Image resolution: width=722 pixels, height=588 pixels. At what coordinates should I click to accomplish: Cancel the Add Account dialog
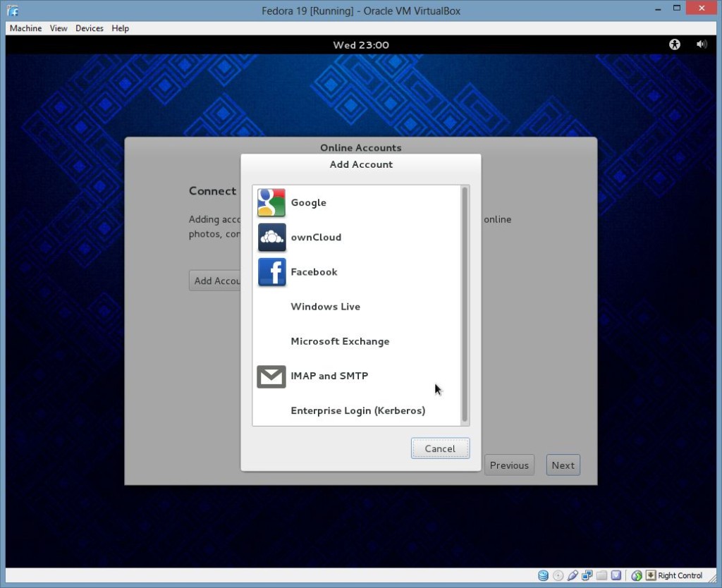[440, 448]
